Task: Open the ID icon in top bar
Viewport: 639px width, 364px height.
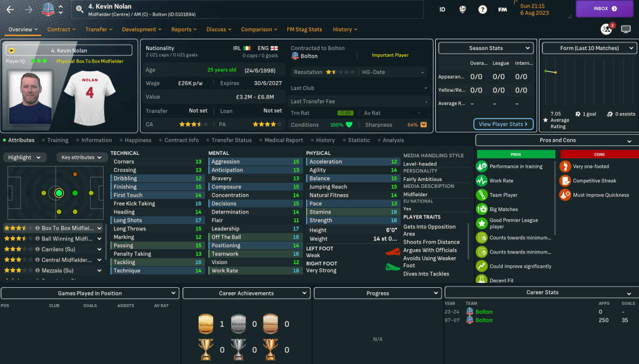Action: tap(442, 9)
